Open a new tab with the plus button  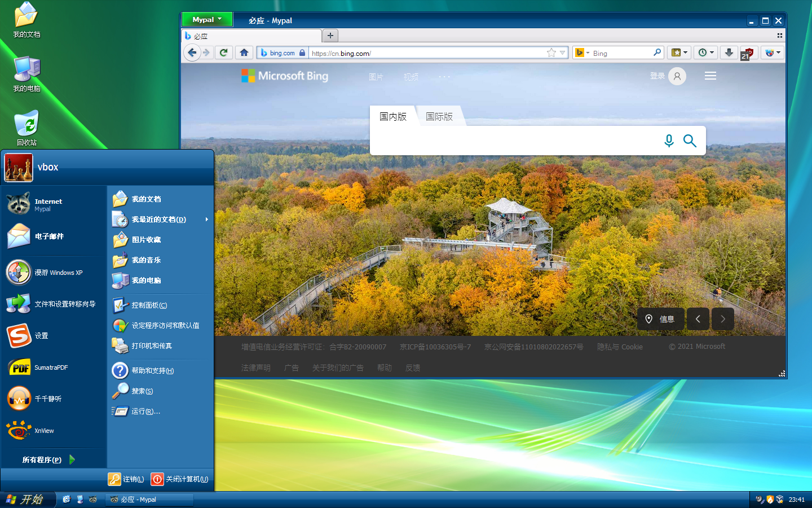(x=330, y=36)
